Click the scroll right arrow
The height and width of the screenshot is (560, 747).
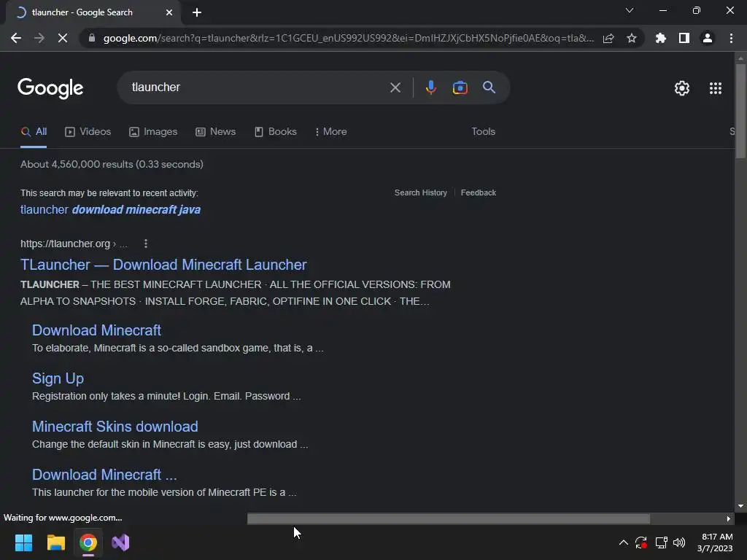tap(729, 518)
